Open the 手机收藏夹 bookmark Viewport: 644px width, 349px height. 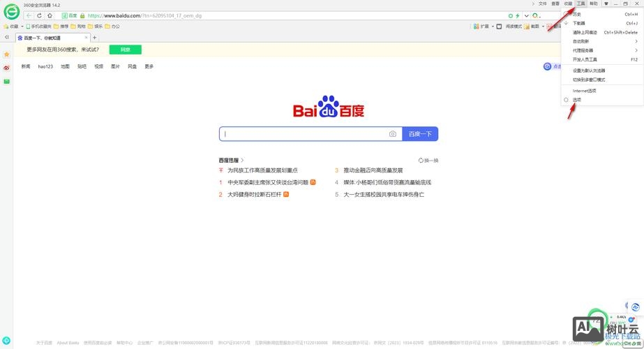click(x=38, y=27)
